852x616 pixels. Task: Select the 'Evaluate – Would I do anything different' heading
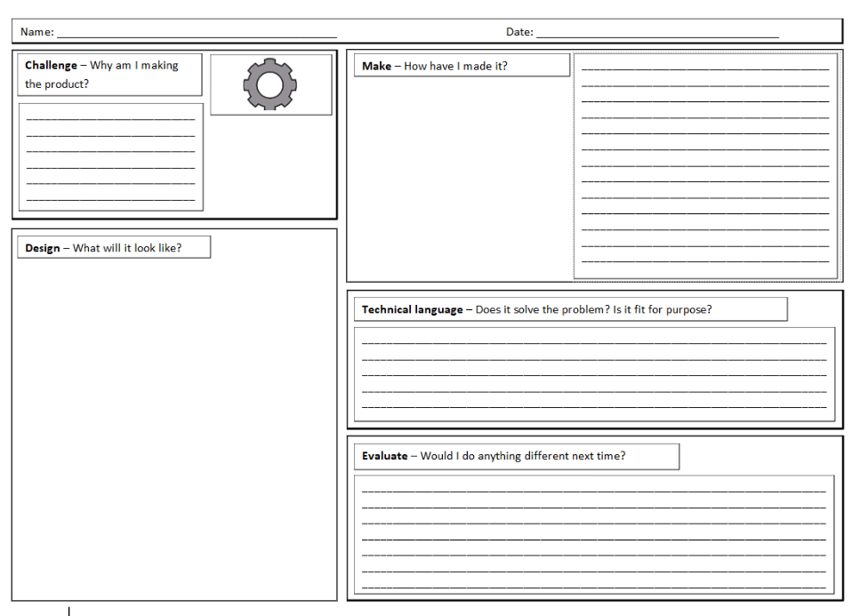(x=512, y=456)
